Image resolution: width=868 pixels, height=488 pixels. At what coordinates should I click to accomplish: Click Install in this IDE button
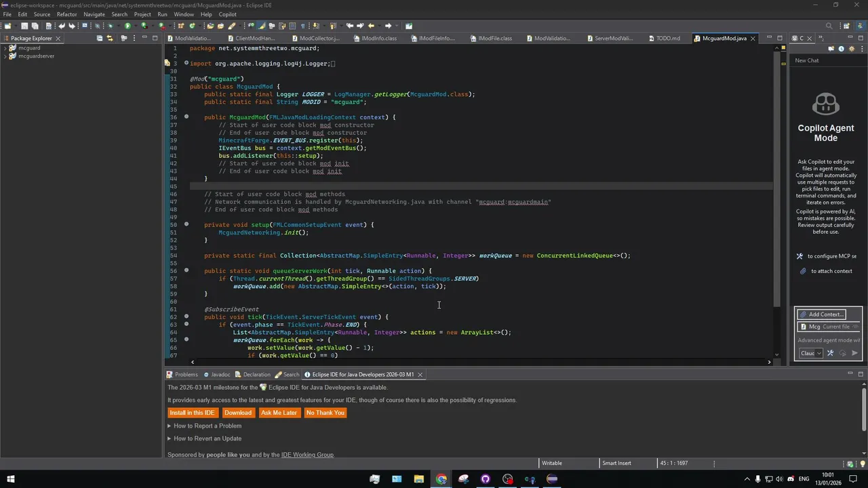tap(192, 413)
